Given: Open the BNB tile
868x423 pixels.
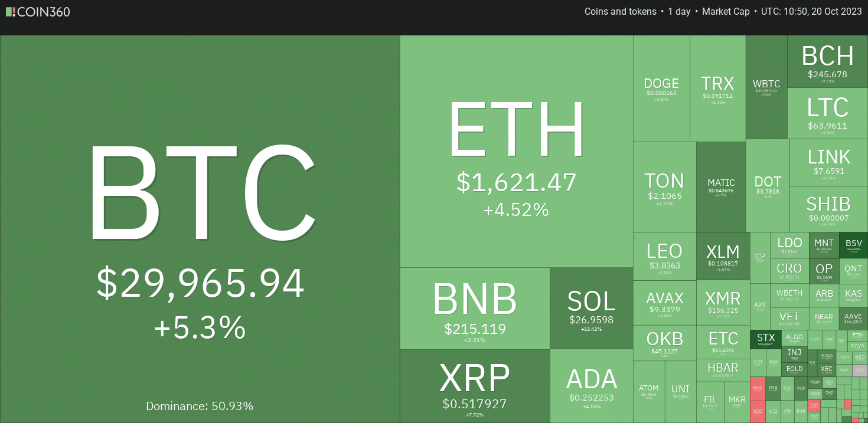Looking at the screenshot, I should coord(475,309).
